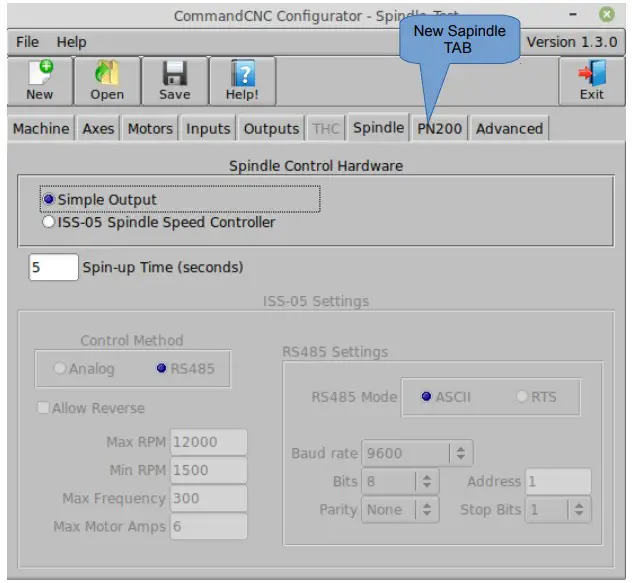Click the Max Frequency field

click(x=208, y=498)
